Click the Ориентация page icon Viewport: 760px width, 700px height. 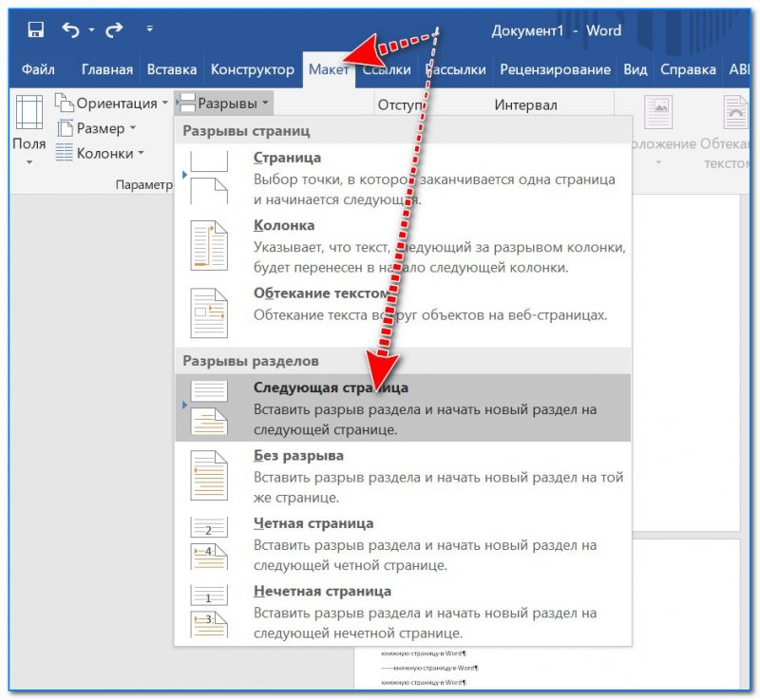tap(64, 103)
